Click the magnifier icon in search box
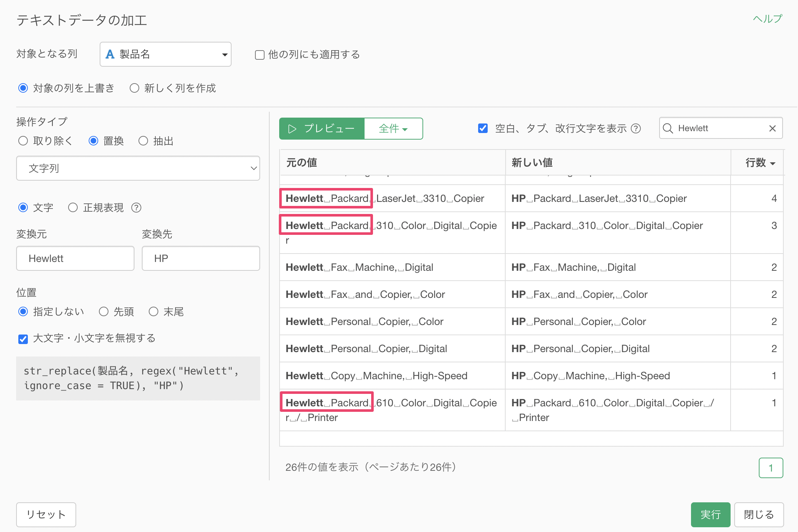 tap(668, 128)
